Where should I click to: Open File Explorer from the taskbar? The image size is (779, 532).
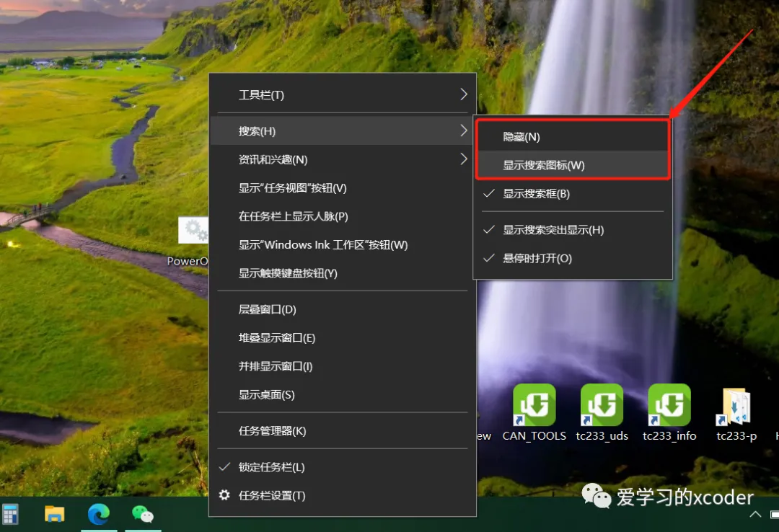[54, 515]
